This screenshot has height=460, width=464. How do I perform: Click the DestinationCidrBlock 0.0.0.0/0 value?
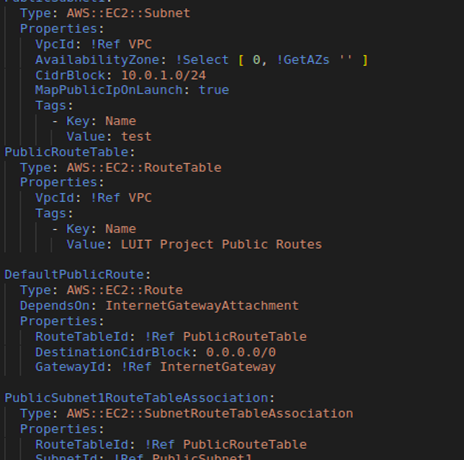[241, 352]
